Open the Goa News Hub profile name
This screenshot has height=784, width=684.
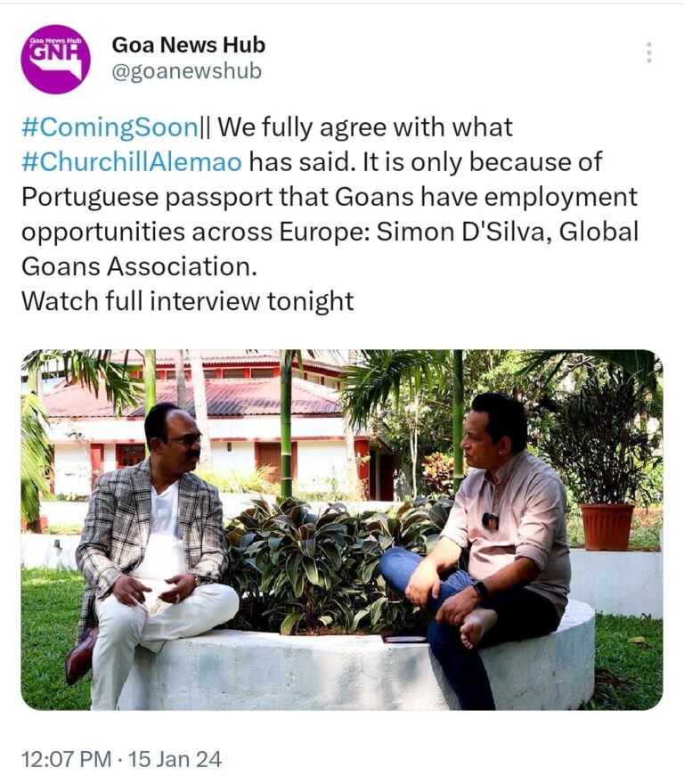[x=189, y=45]
